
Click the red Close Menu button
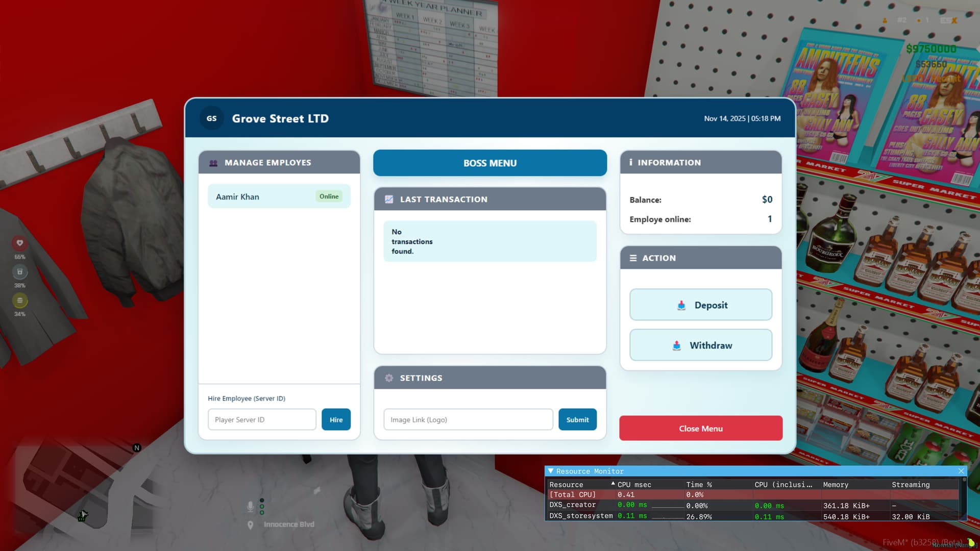pyautogui.click(x=701, y=428)
